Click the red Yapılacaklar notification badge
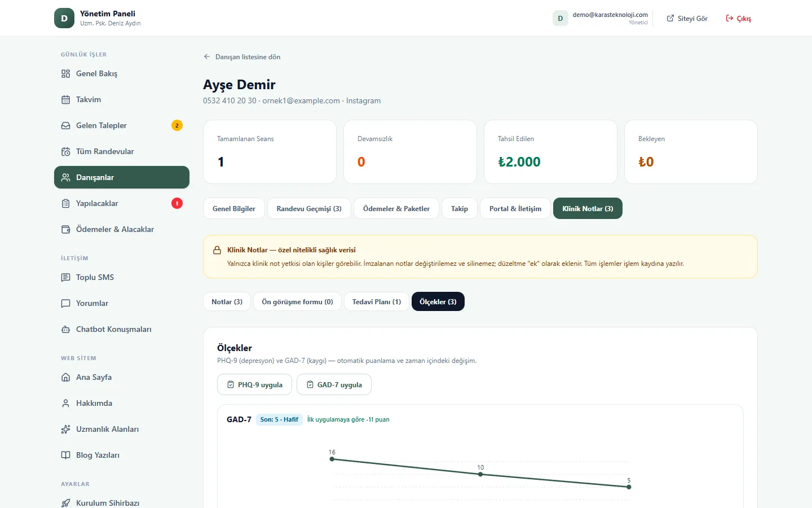The width and height of the screenshot is (812, 508). click(177, 203)
